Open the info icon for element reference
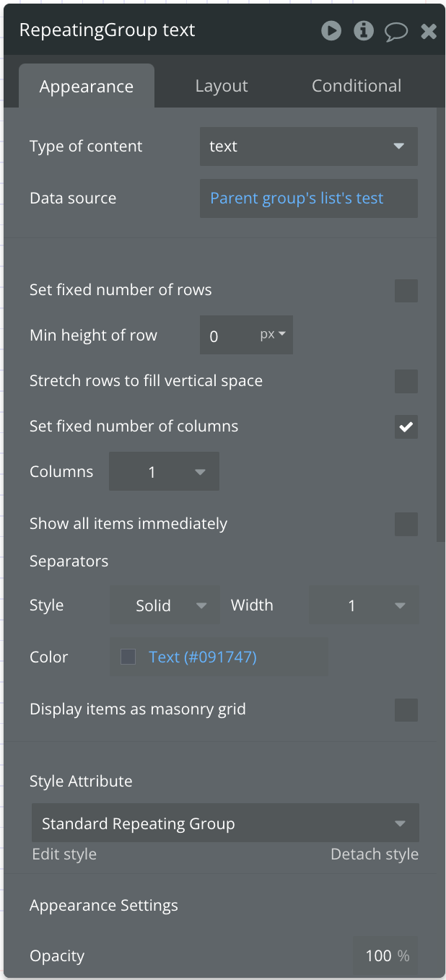Image resolution: width=446 pixels, height=980 pixels. tap(364, 30)
